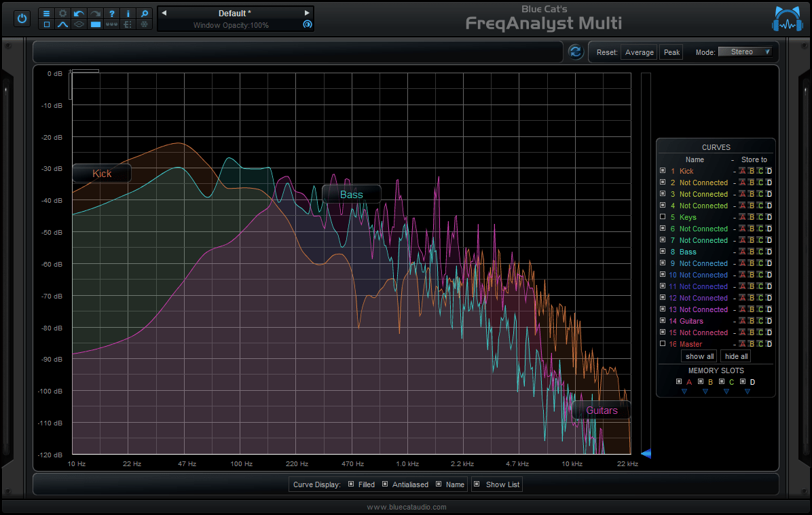Click the power button icon
The height and width of the screenshot is (515, 812).
pyautogui.click(x=22, y=18)
